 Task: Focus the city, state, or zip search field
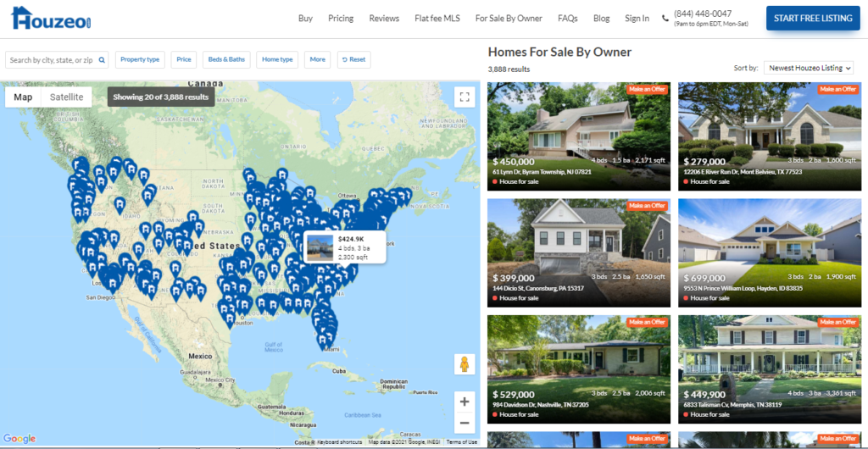[52, 59]
